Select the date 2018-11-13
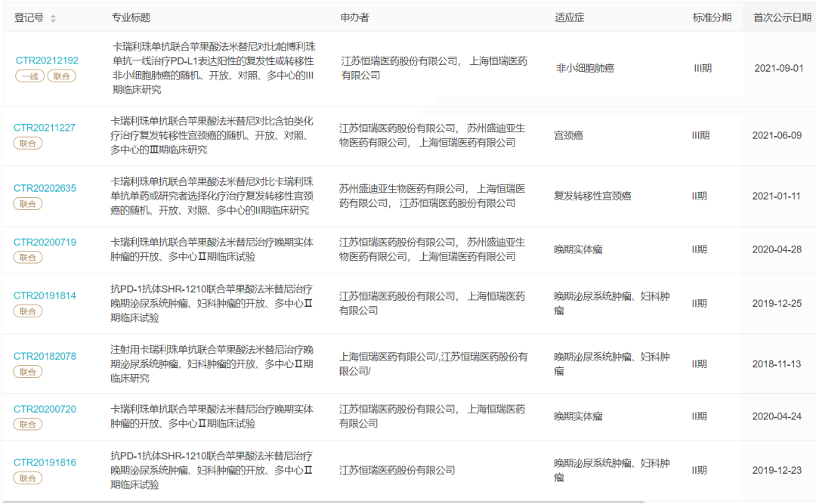 pyautogui.click(x=777, y=364)
